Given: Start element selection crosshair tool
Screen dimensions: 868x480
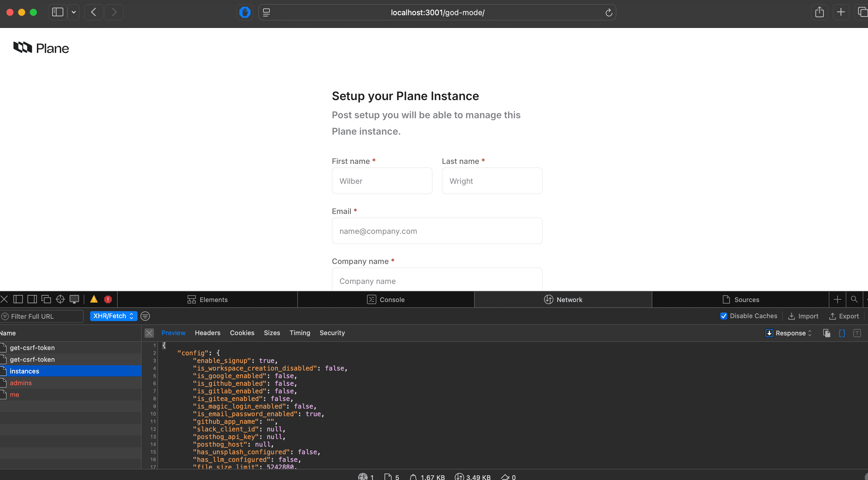Looking at the screenshot, I should pos(60,299).
